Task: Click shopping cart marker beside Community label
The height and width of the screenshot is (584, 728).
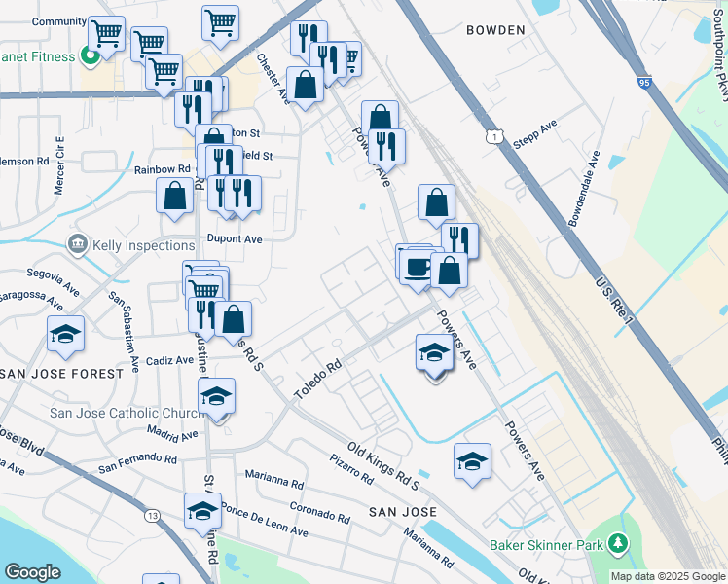Action: [x=106, y=35]
